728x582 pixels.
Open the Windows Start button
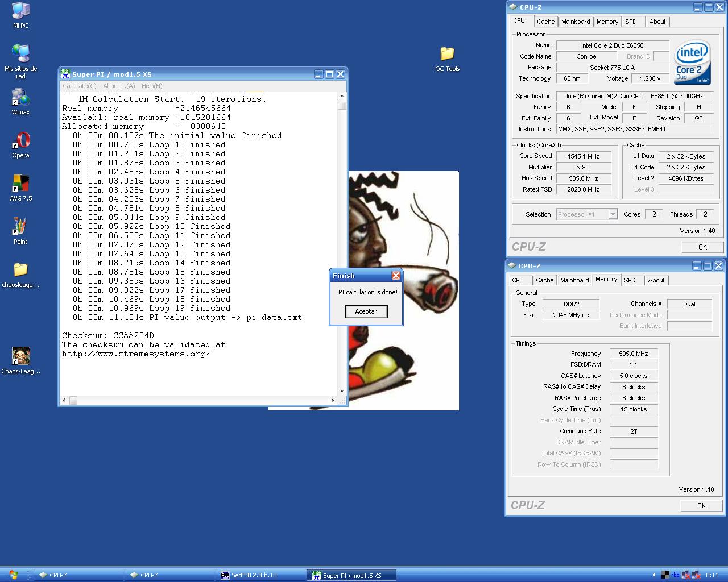pos(14,575)
